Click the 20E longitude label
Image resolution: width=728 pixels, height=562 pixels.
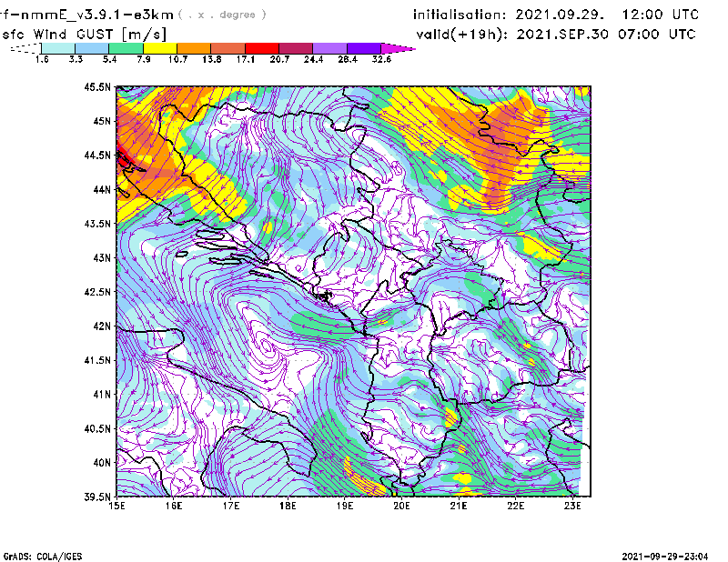pos(401,506)
